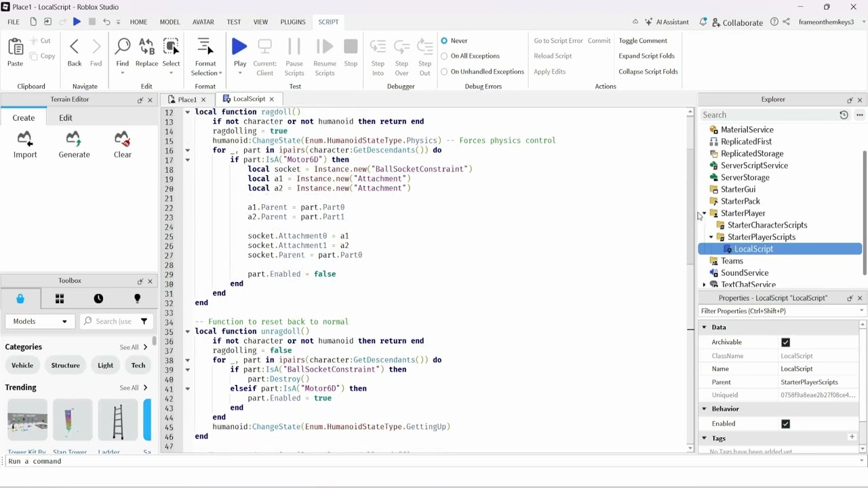The width and height of the screenshot is (868, 488).
Task: Click Pause Scripts
Action: coord(294,47)
